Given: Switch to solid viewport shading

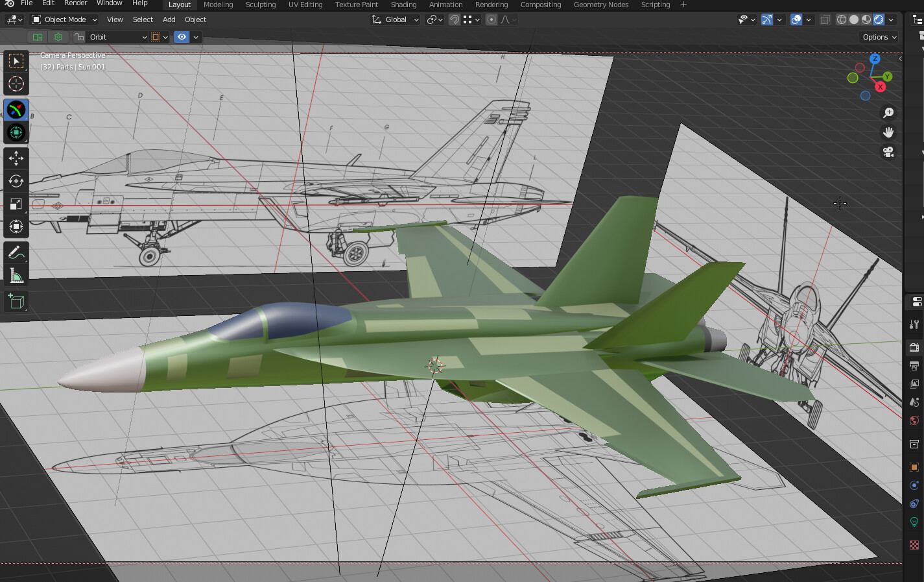Looking at the screenshot, I should (854, 19).
